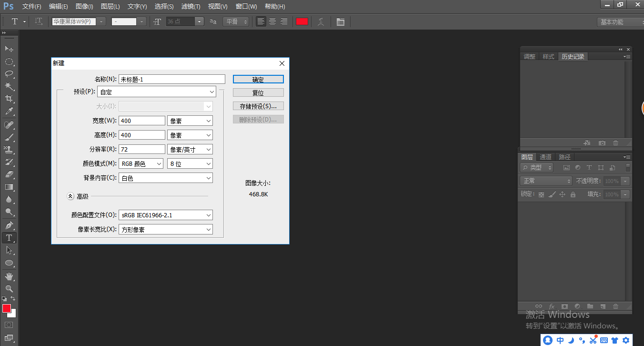Toggle text orientation icon in options bar
The image size is (644, 346).
click(39, 21)
